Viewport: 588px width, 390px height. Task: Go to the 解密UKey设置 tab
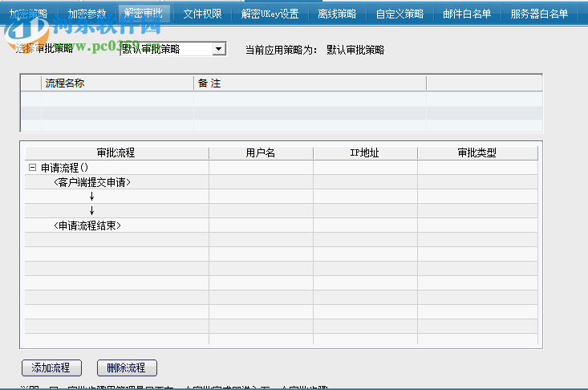pyautogui.click(x=270, y=14)
